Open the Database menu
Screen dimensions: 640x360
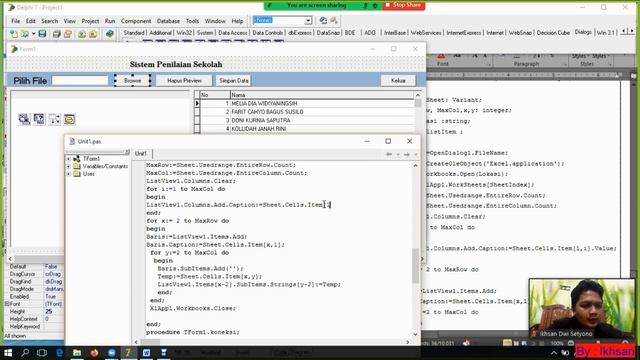coord(168,21)
